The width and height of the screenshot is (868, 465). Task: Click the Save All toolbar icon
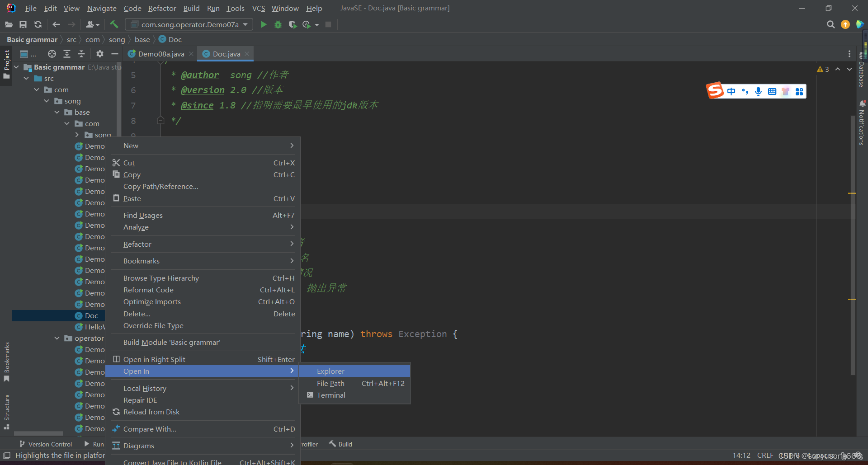(23, 24)
